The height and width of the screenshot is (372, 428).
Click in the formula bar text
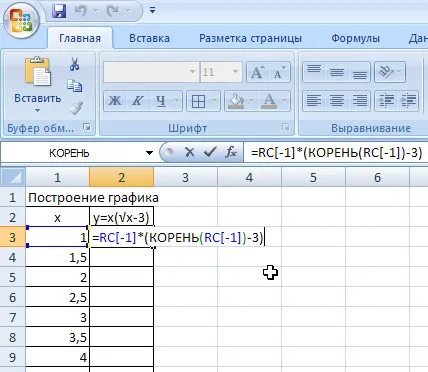click(x=336, y=153)
